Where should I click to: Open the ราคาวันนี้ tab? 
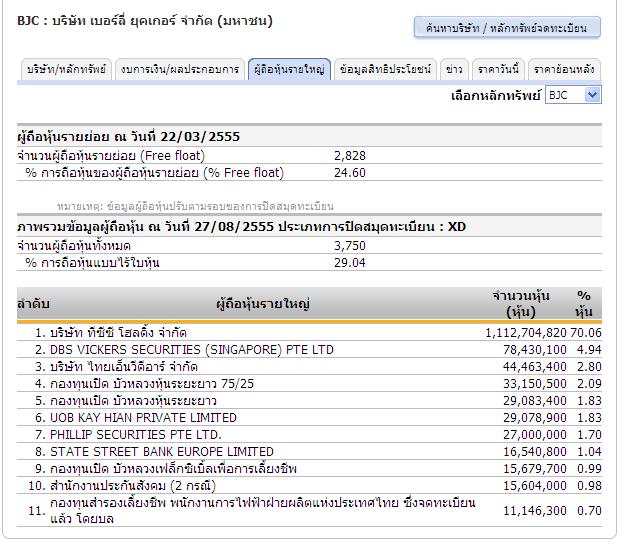click(498, 69)
